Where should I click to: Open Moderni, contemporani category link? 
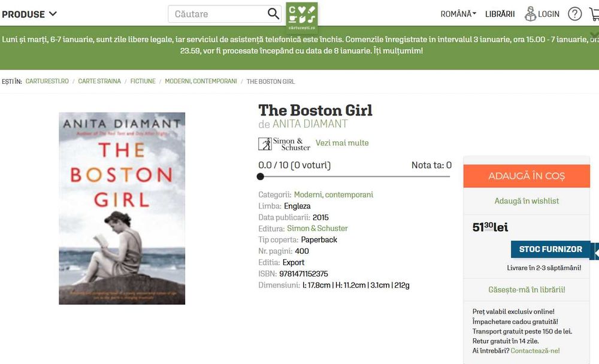334,195
